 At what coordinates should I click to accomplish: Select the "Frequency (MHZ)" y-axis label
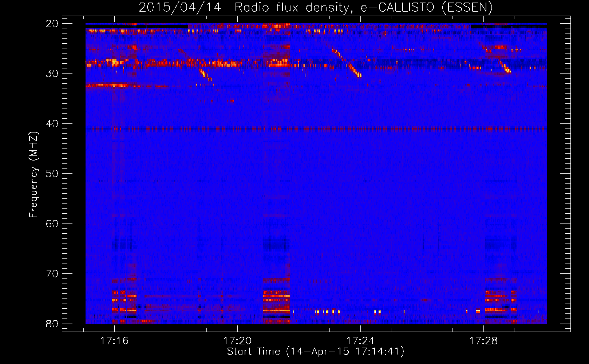[x=33, y=175]
